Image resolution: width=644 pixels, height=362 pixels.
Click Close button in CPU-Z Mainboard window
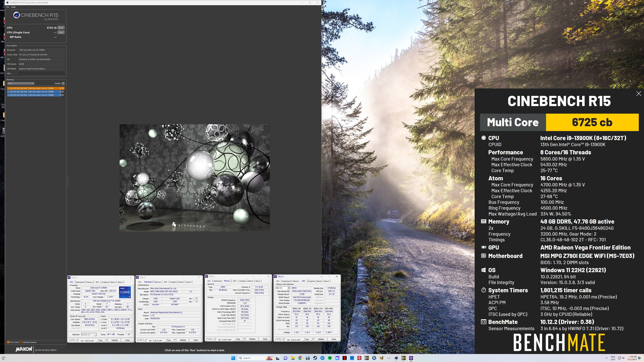[x=196, y=340]
